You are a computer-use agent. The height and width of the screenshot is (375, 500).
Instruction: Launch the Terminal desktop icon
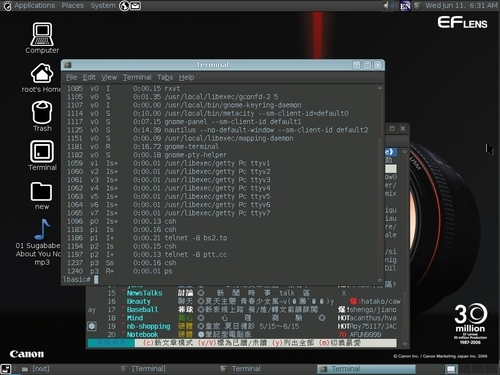(x=42, y=155)
